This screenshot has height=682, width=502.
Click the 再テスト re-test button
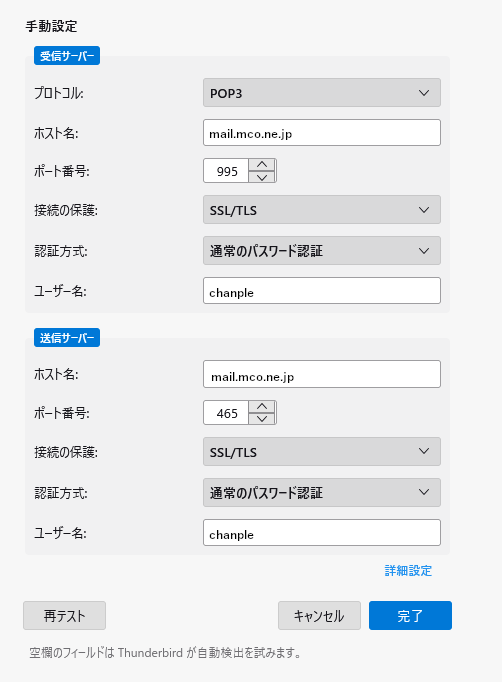(x=64, y=615)
